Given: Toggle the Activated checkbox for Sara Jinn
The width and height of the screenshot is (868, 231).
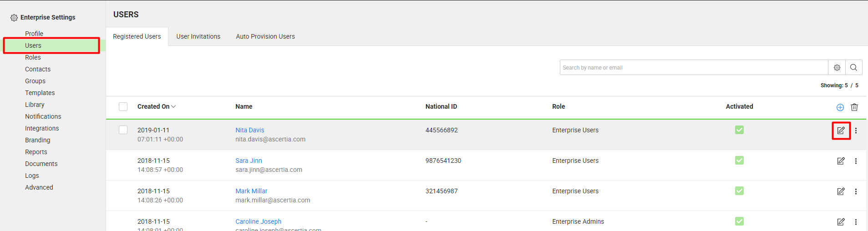Looking at the screenshot, I should pos(739,161).
